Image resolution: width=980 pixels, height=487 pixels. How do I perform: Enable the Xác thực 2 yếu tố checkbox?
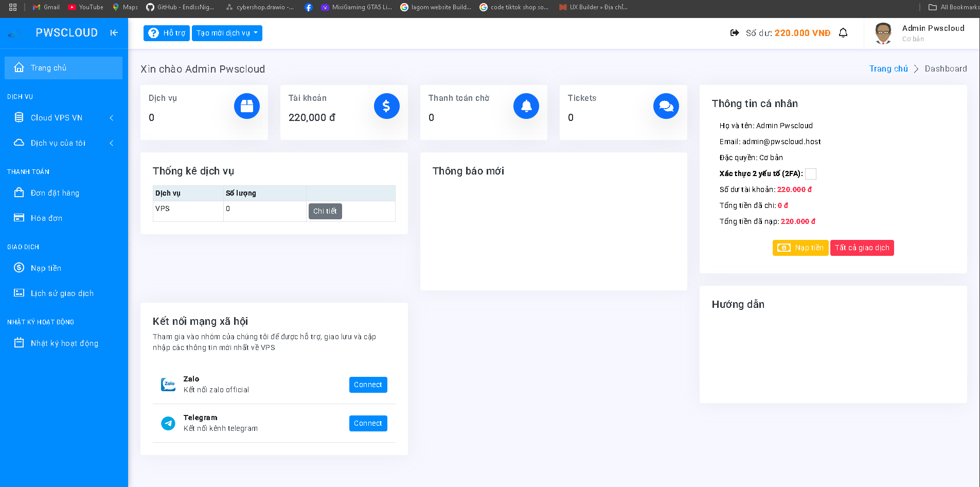click(811, 174)
